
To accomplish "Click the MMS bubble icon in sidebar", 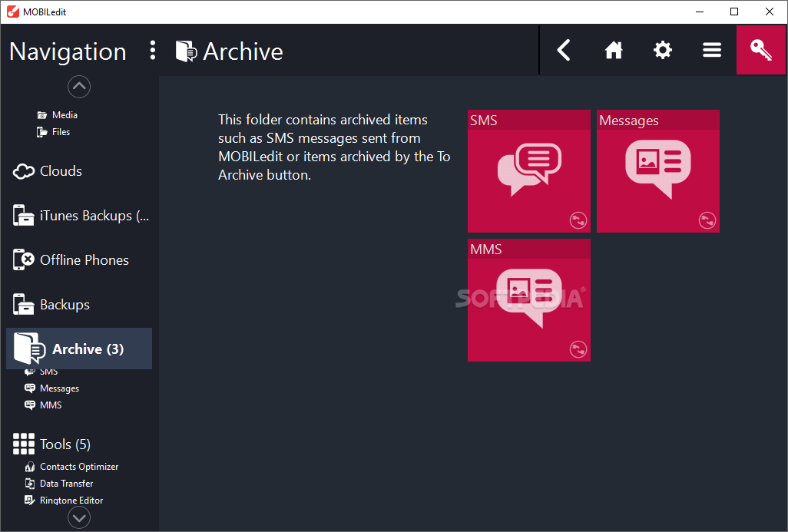I will (x=30, y=405).
